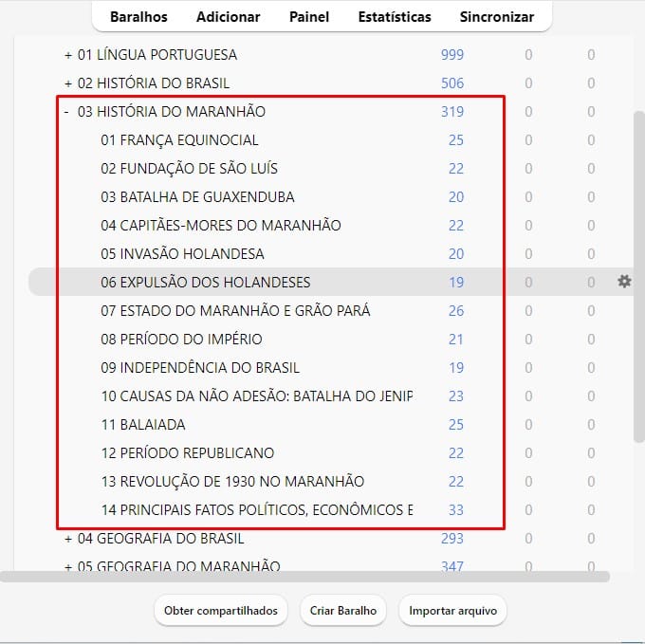Expand the 02 HISTÓRIA DO BRASIL deck
Image resolution: width=645 pixels, height=644 pixels.
(x=68, y=83)
